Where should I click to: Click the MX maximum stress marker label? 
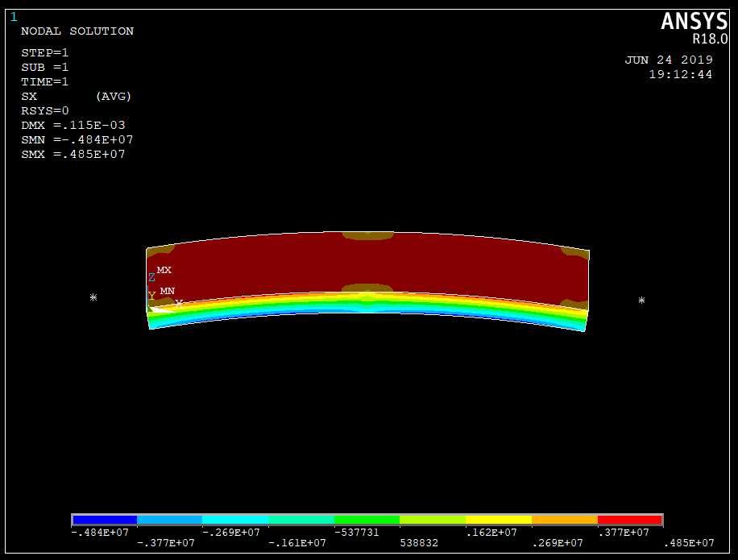[164, 270]
